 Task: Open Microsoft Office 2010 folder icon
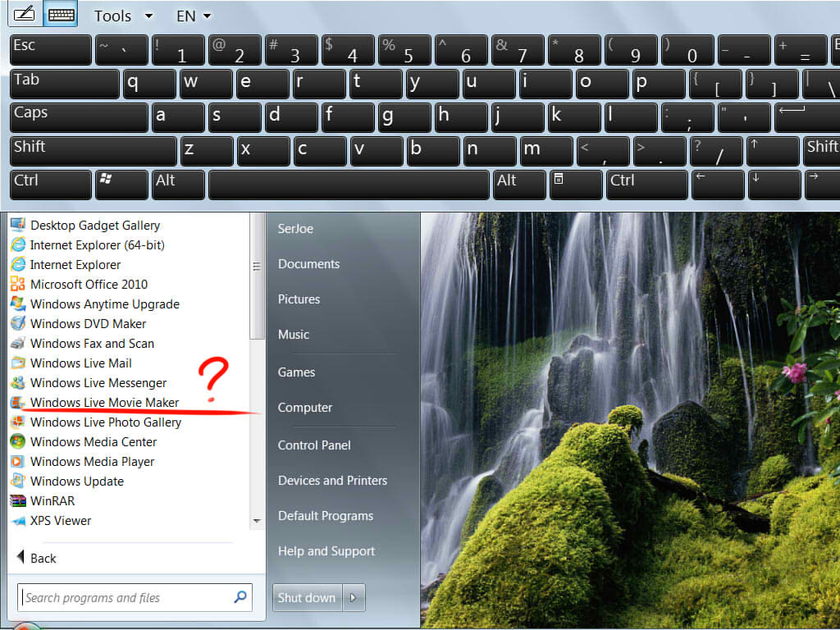tap(18, 284)
